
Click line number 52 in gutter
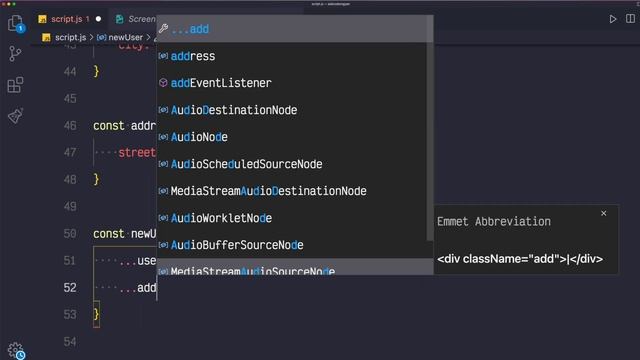(70, 287)
